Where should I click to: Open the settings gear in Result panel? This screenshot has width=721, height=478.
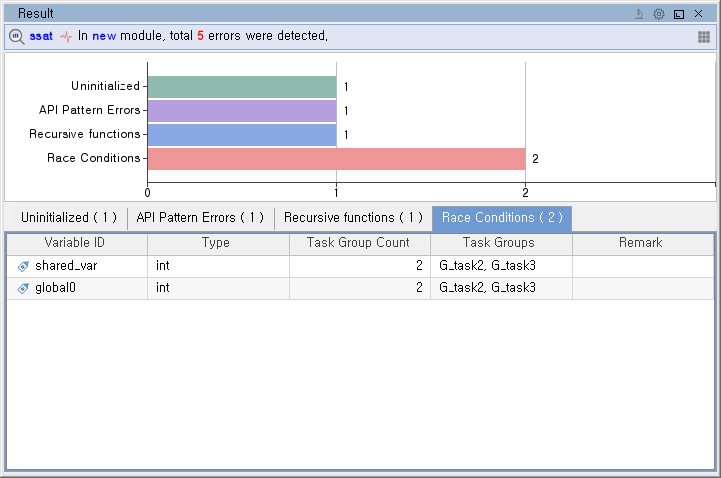click(x=659, y=14)
